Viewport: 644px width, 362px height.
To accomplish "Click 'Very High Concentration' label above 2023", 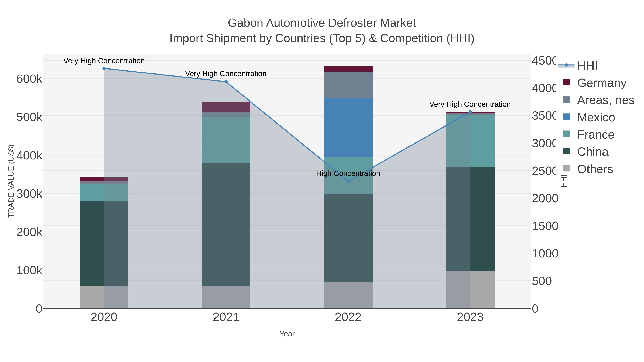I will pyautogui.click(x=470, y=104).
